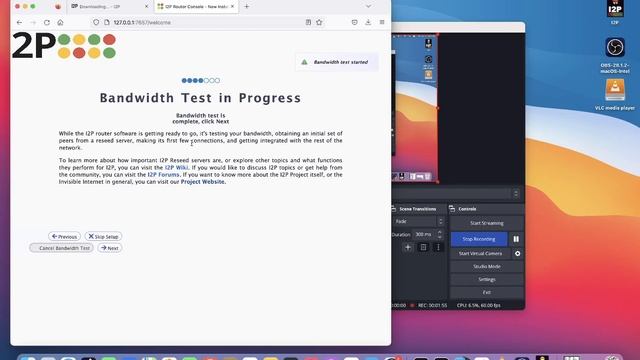Save page to Pocket icon
This screenshot has height=360, width=640.
[x=354, y=22]
